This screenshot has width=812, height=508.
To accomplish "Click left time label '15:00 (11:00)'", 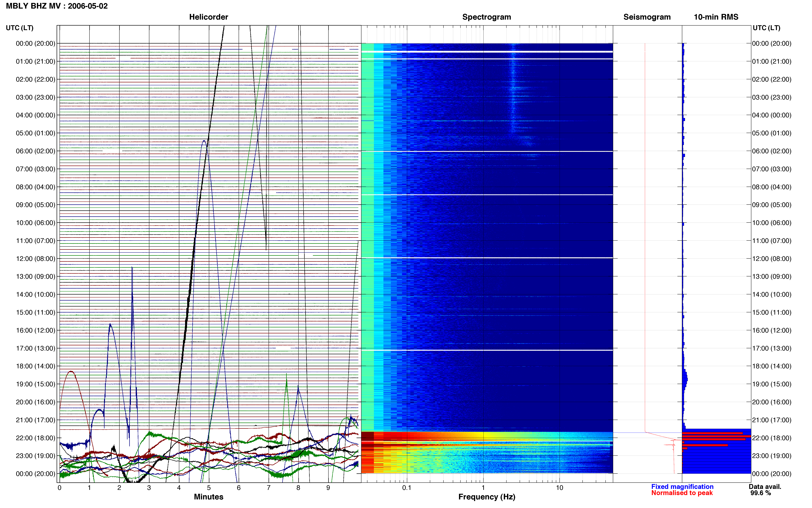I will tap(36, 312).
